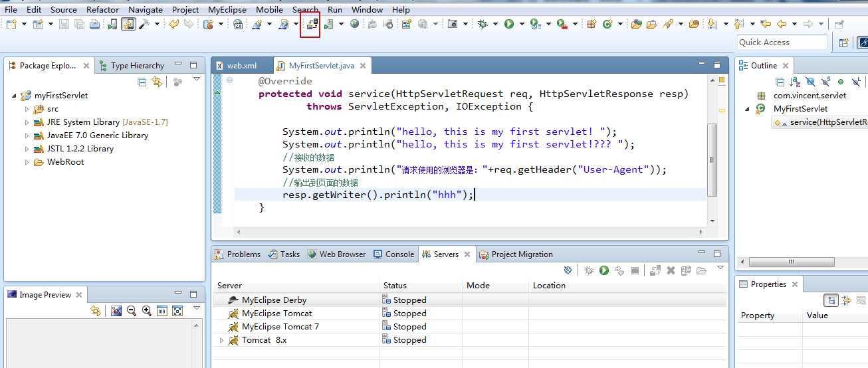Click the Save toolbar icon
Viewport: 868px width, 368px height.
tap(64, 24)
